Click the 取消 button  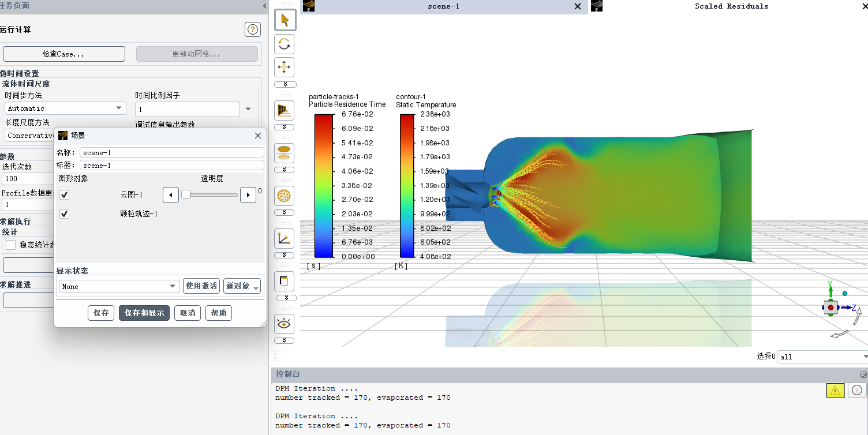(x=188, y=313)
